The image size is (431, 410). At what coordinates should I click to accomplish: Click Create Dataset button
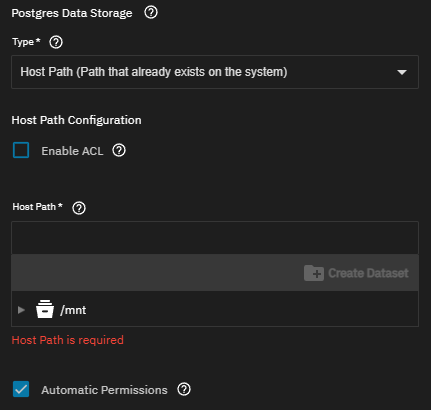[x=356, y=273]
